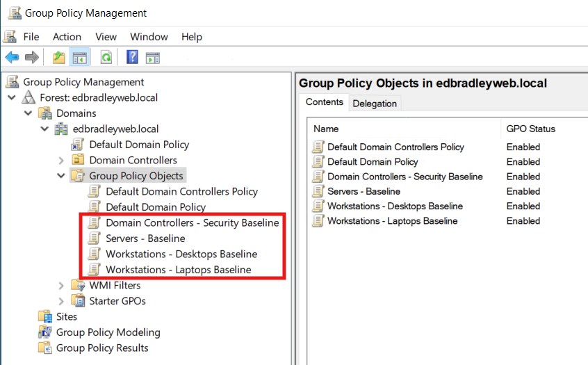Select Workstations - Laptops Baseline in tree
The width and height of the screenshot is (588, 365).
[x=178, y=270]
